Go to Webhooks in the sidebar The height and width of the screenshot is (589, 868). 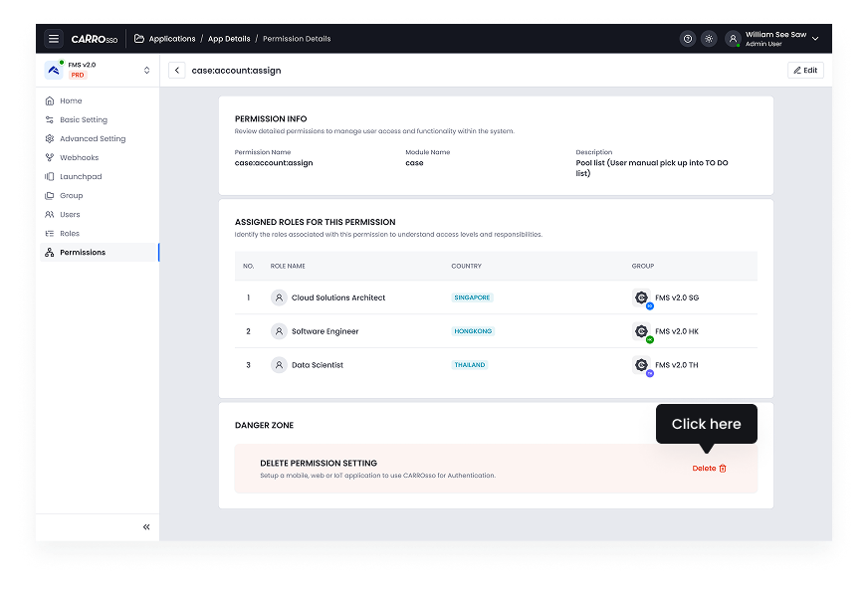[79, 158]
